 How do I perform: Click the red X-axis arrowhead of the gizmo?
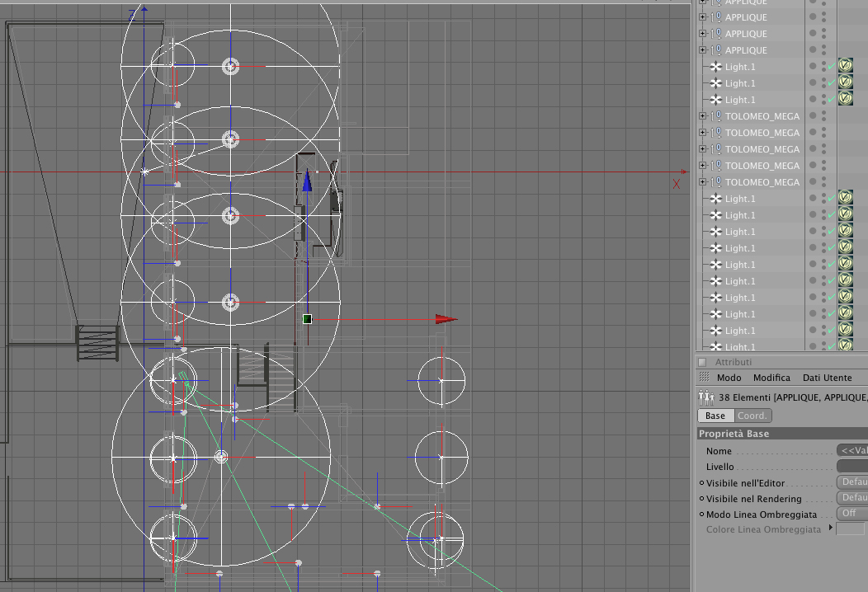pos(446,319)
